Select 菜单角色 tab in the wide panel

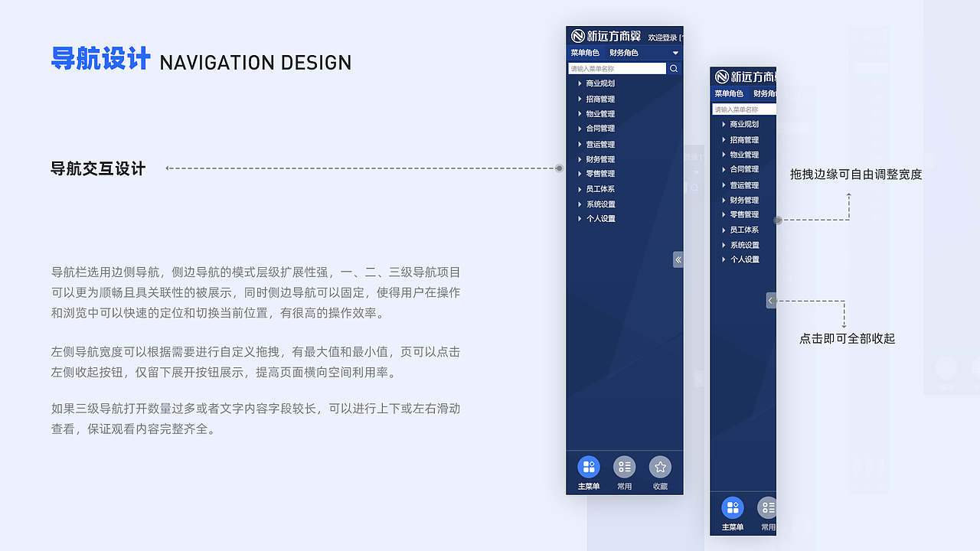pyautogui.click(x=585, y=53)
